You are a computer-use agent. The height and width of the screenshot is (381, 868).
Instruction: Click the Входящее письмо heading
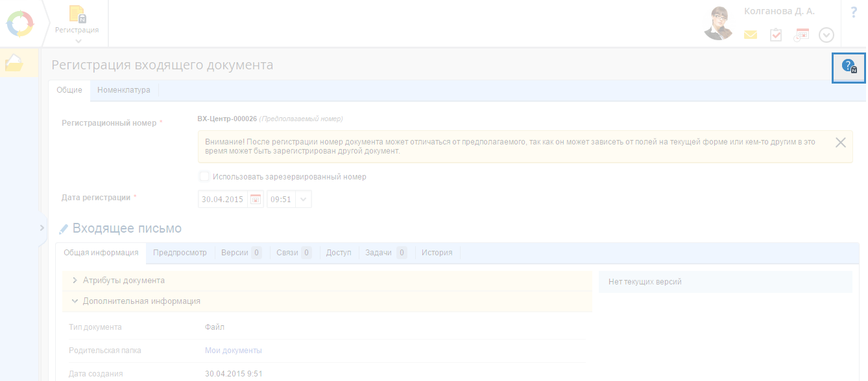[x=127, y=229]
